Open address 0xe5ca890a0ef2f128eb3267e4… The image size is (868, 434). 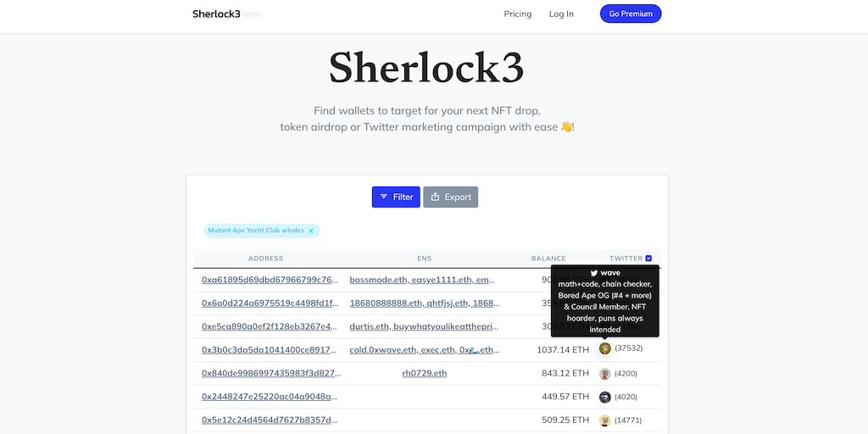pos(270,326)
